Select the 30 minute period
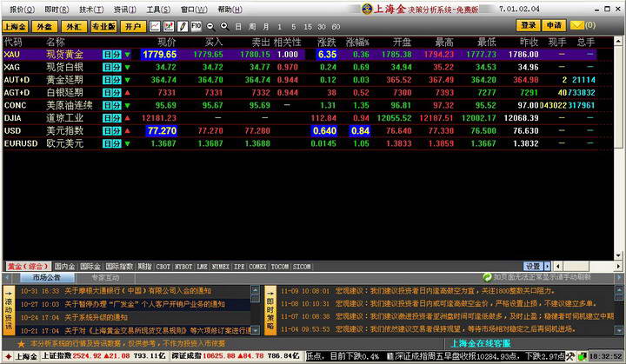Image resolution: width=626 pixels, height=364 pixels. click(322, 27)
